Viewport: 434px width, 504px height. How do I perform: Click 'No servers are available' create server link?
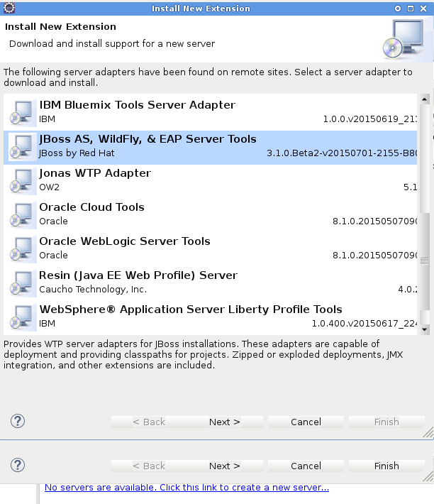click(x=187, y=488)
